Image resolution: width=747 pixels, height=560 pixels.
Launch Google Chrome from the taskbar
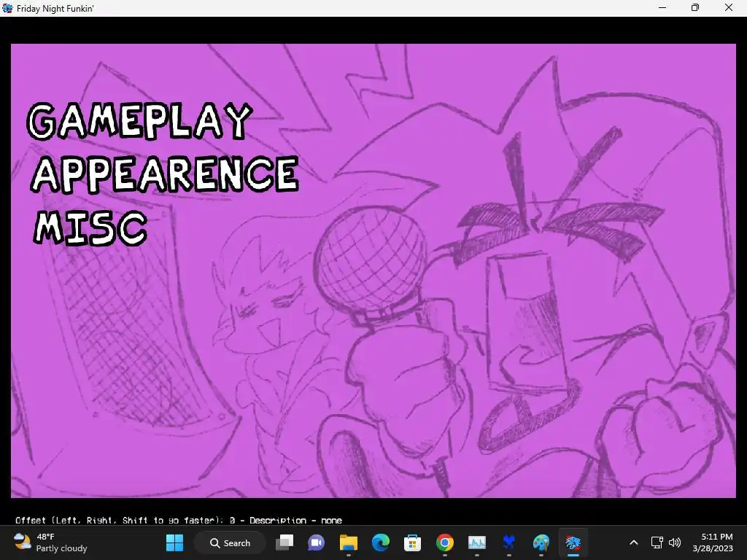(444, 542)
